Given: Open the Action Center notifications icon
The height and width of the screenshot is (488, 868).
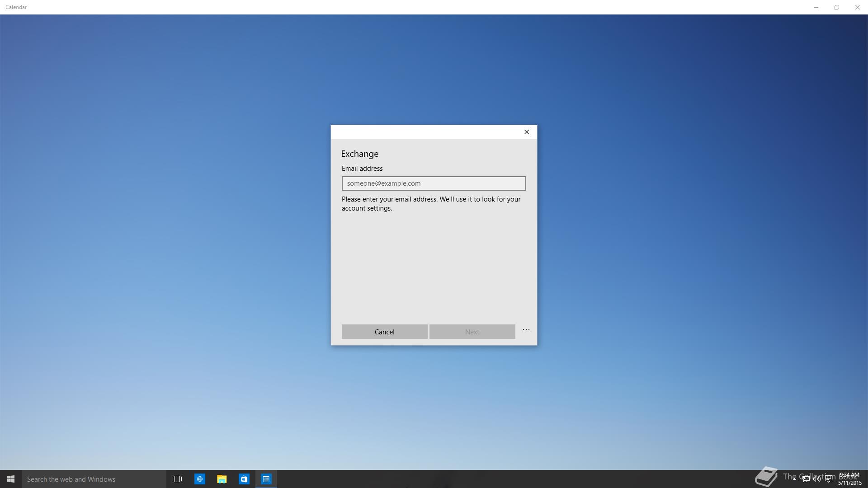Looking at the screenshot, I should point(829,479).
